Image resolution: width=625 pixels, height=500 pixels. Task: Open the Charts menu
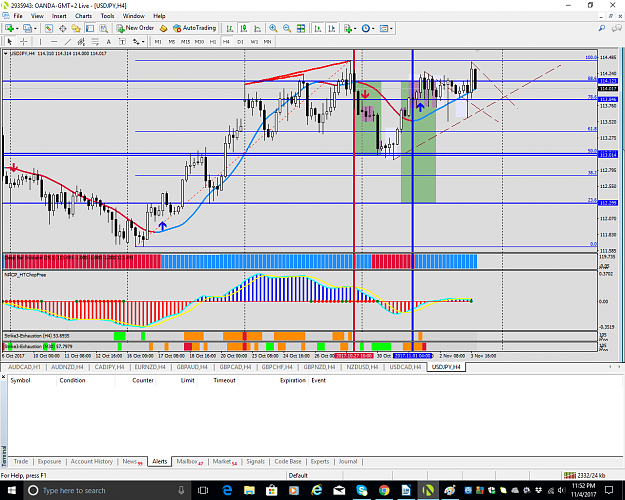click(x=83, y=16)
